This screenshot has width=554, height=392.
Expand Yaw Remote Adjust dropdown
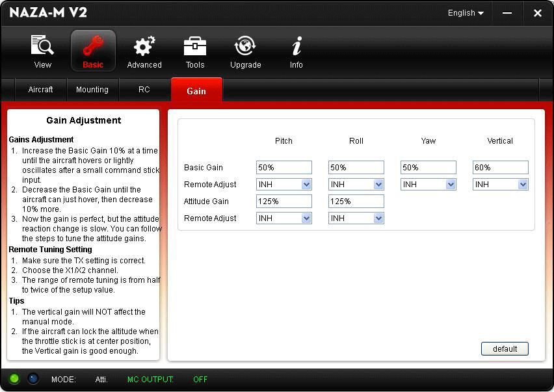click(x=428, y=185)
